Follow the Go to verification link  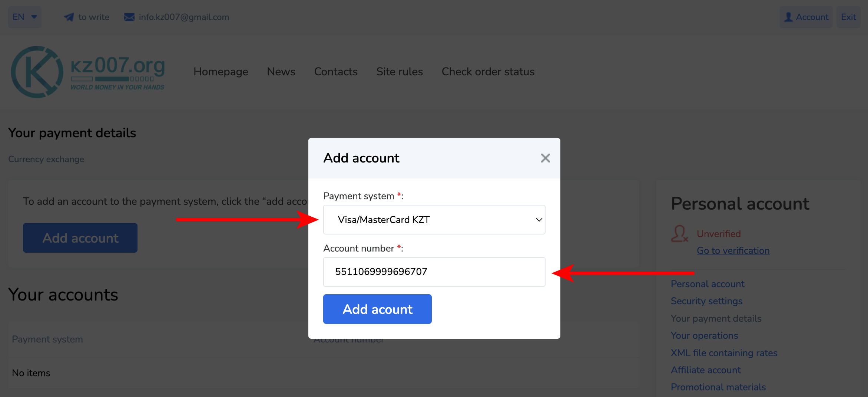[733, 251]
